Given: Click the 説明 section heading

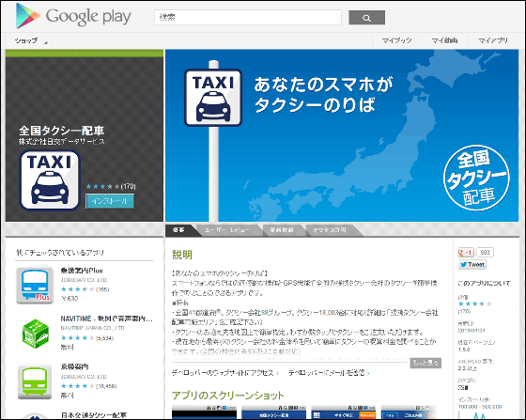Looking at the screenshot, I should tap(182, 255).
